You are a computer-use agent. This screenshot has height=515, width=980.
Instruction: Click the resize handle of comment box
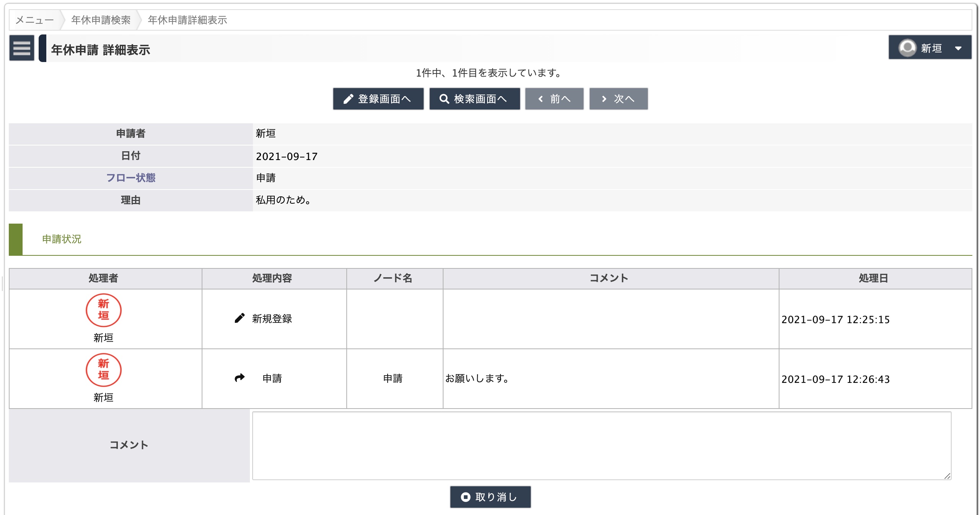947,476
